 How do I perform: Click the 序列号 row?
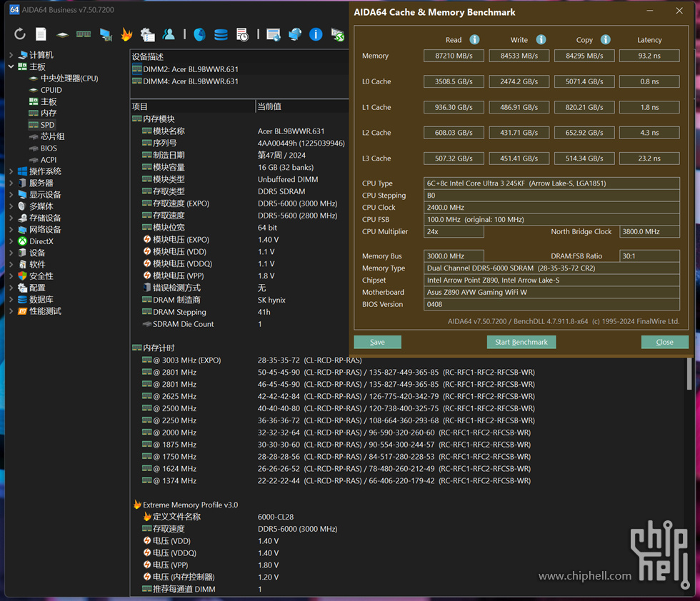click(x=240, y=143)
